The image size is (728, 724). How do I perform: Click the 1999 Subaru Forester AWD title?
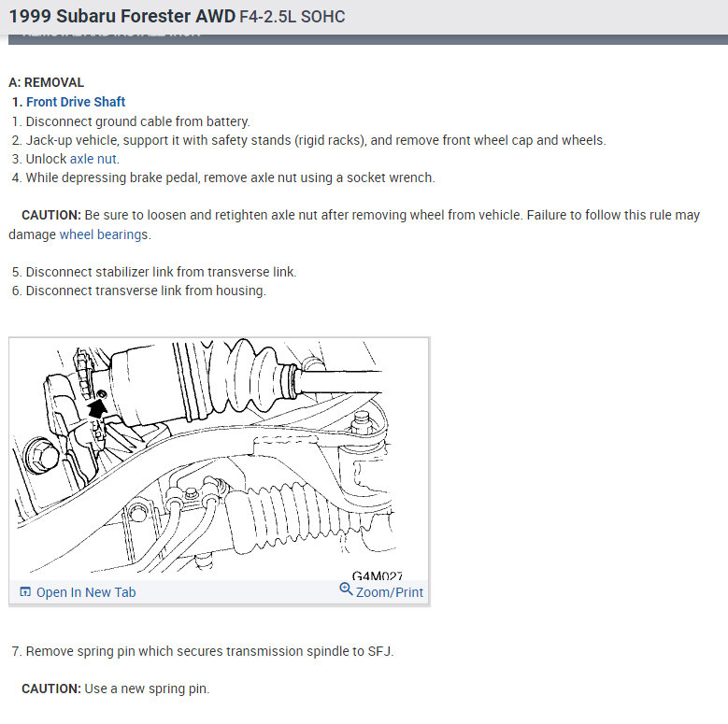[122, 16]
